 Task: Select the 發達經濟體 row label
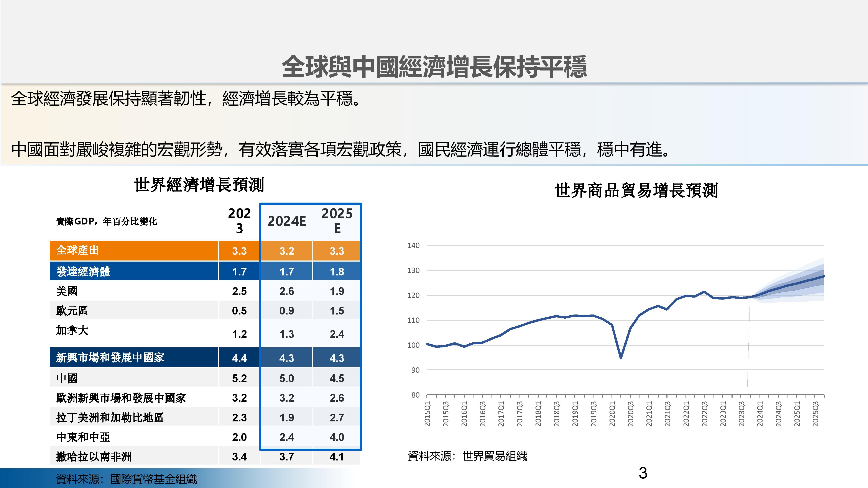83,272
